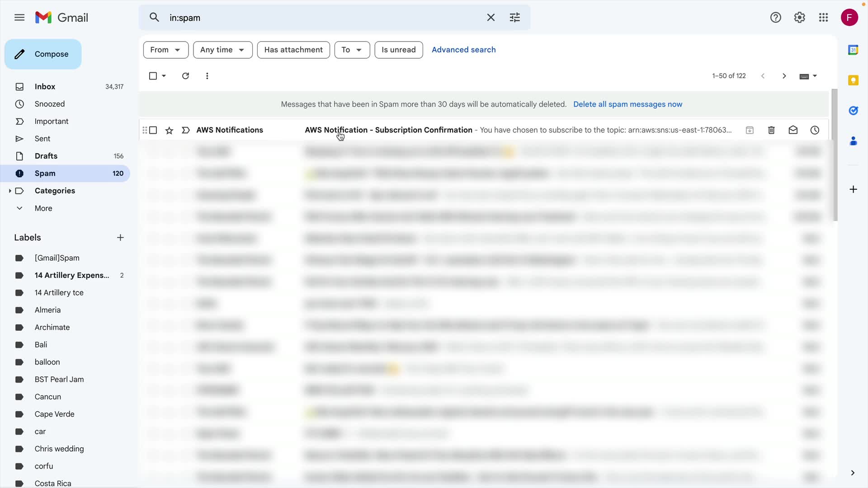Open search options filter icon
The image size is (868, 488).
(514, 18)
